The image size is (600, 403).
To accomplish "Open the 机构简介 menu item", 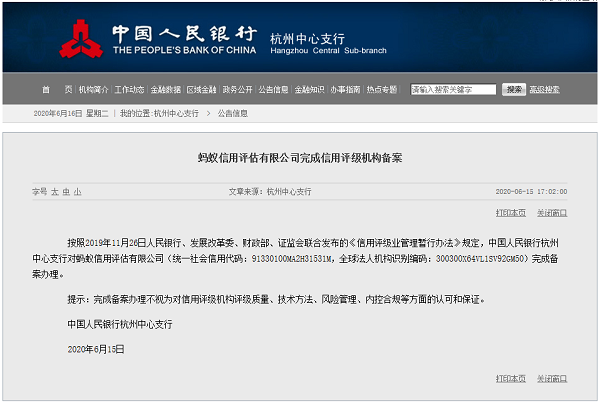I will point(94,90).
